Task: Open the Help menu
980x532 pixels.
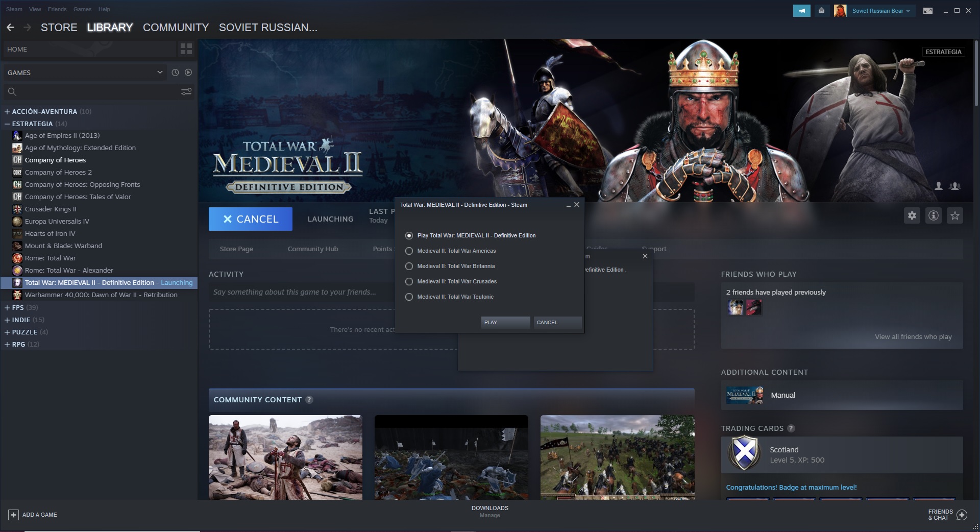Action: (x=104, y=9)
